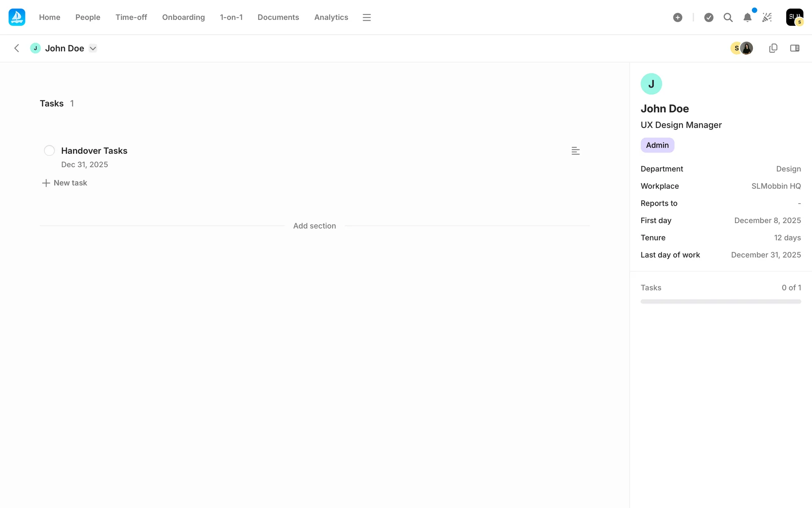Click the collaborator avatars in the header
This screenshot has height=508, width=812.
click(742, 48)
